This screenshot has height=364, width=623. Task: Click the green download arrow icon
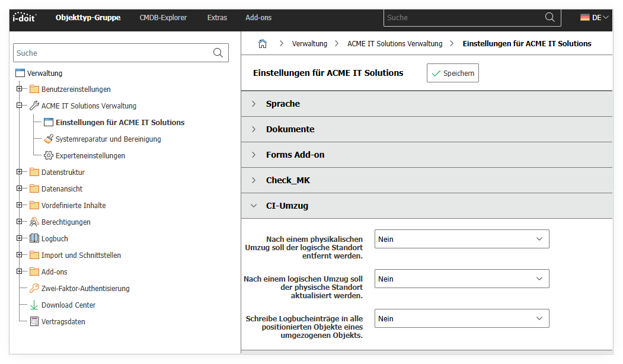coord(34,305)
